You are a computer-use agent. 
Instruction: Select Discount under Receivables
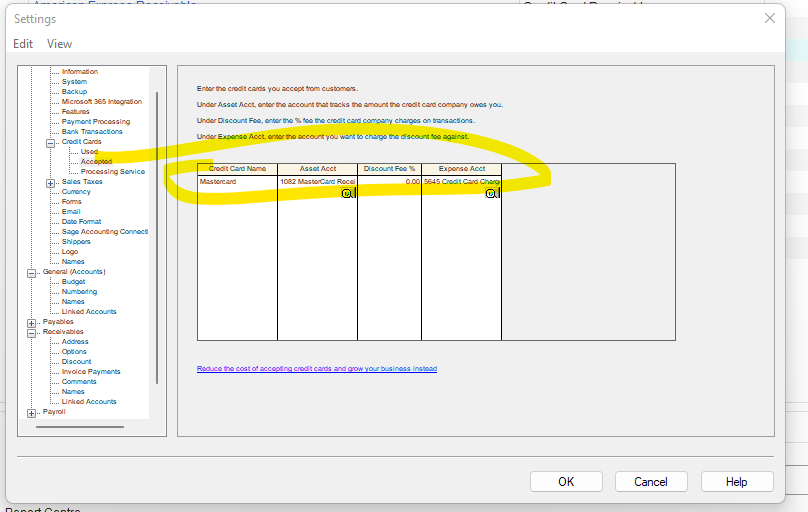tap(76, 362)
